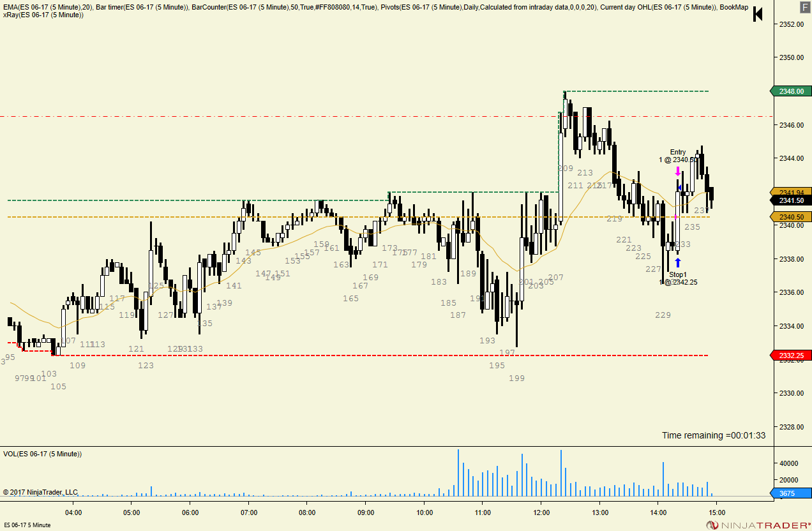The width and height of the screenshot is (812, 531).
Task: Click the 15:00 time axis label
Action: [x=716, y=512]
